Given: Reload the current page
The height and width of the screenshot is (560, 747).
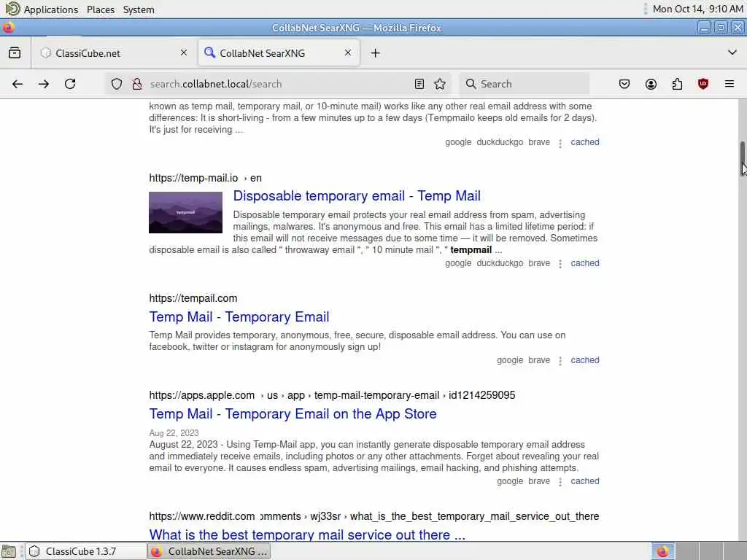Looking at the screenshot, I should click(x=70, y=85).
